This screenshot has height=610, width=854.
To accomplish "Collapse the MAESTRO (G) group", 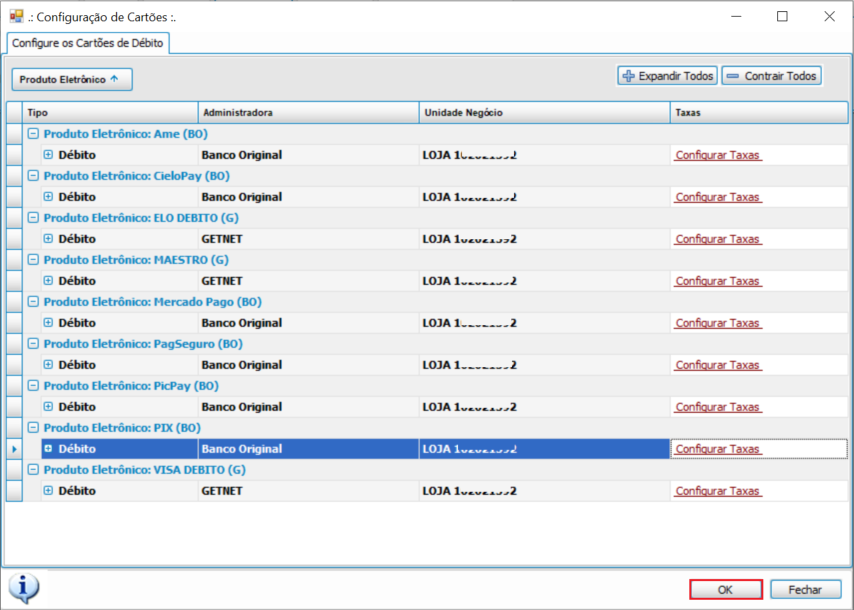I will pos(33,259).
